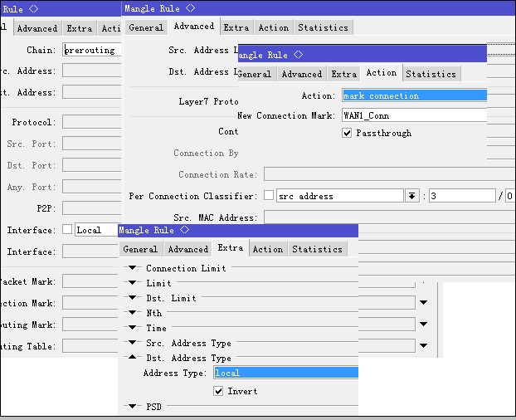The height and width of the screenshot is (420, 516).
Task: Click the Src. Address field in left window
Action: [x=92, y=71]
